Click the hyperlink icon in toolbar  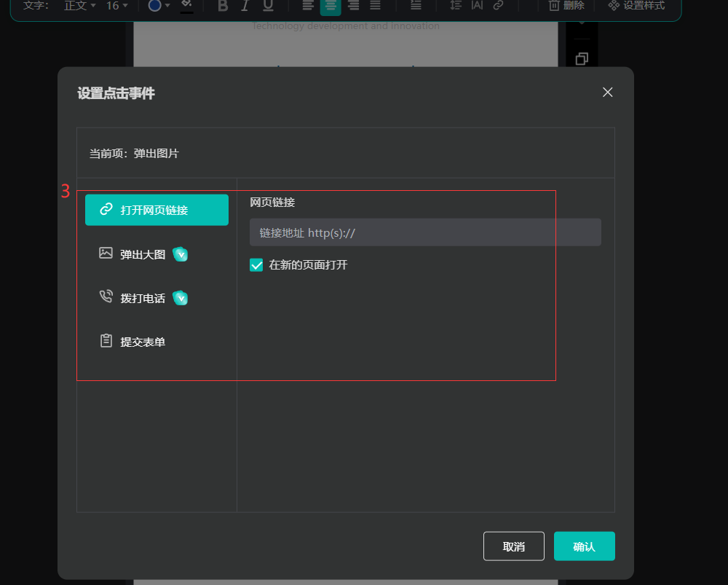tap(498, 5)
